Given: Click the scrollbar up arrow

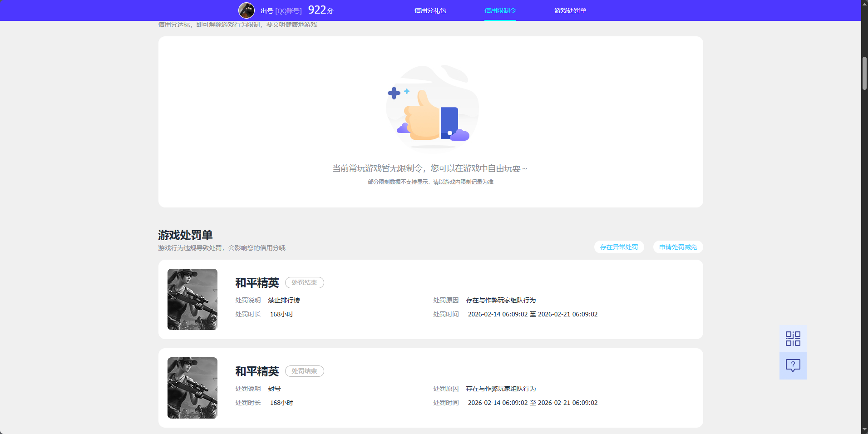Looking at the screenshot, I should tap(864, 4).
